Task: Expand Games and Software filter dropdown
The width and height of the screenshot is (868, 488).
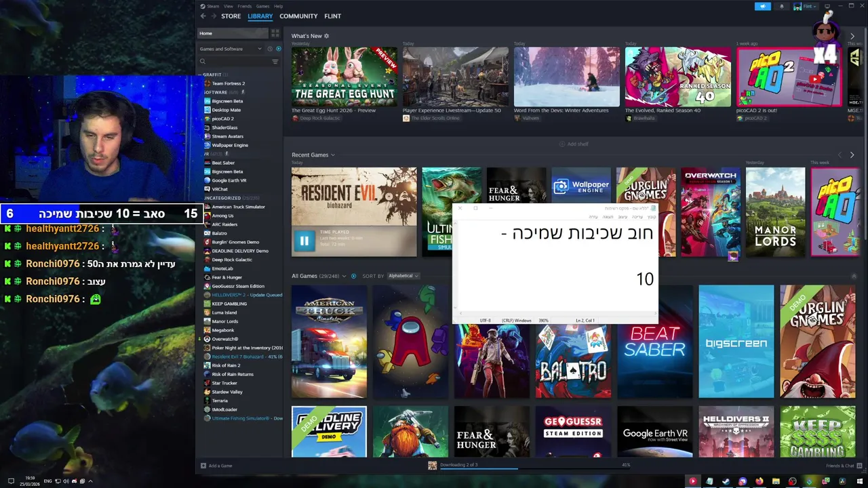Action: pos(231,49)
